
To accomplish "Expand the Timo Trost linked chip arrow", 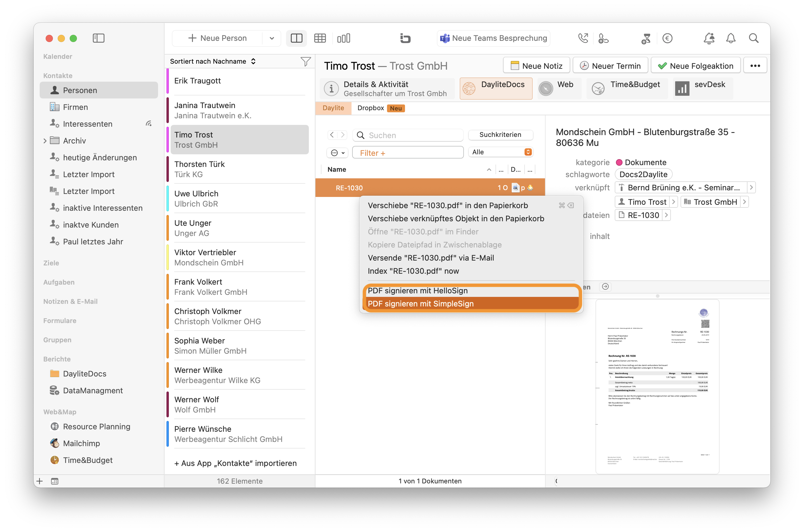I will (x=674, y=202).
